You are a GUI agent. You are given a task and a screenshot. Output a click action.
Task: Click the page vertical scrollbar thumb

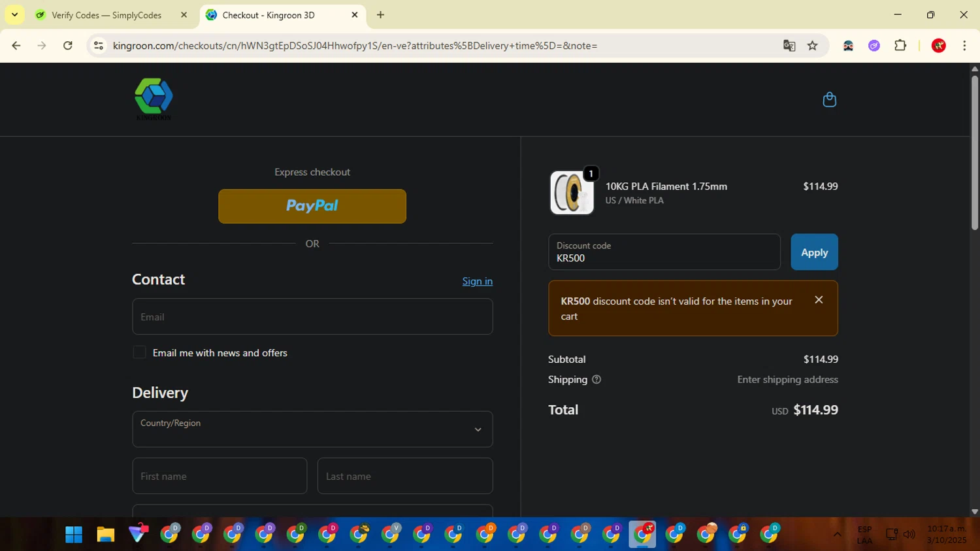tap(974, 152)
